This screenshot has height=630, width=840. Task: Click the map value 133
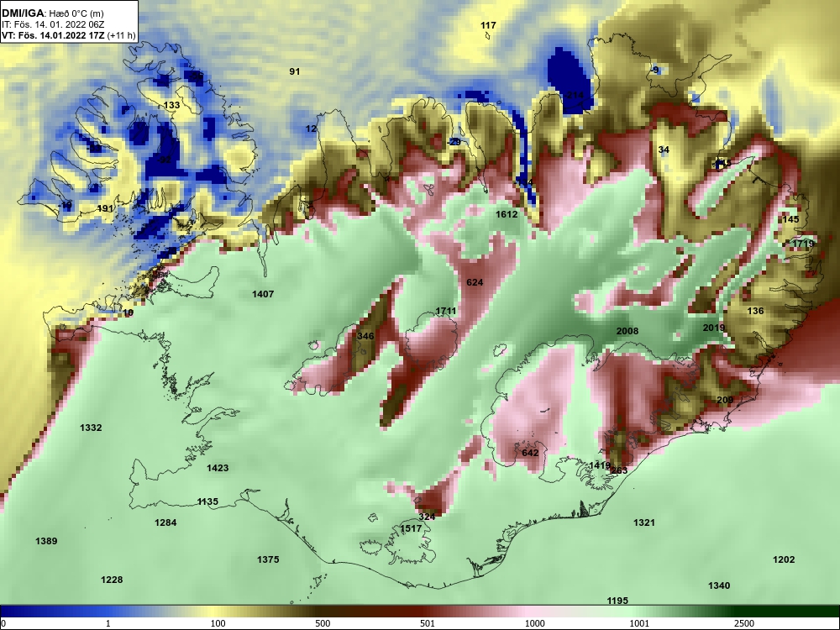pos(171,105)
